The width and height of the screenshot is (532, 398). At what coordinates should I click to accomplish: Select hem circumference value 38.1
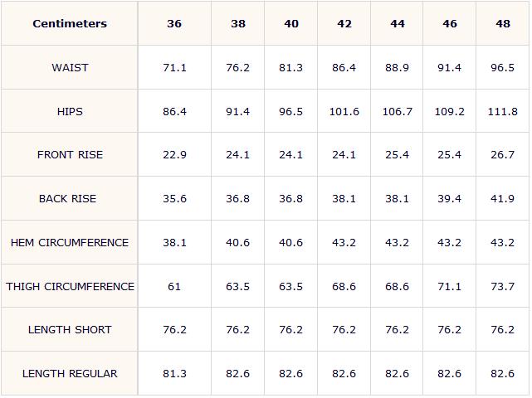pos(174,242)
